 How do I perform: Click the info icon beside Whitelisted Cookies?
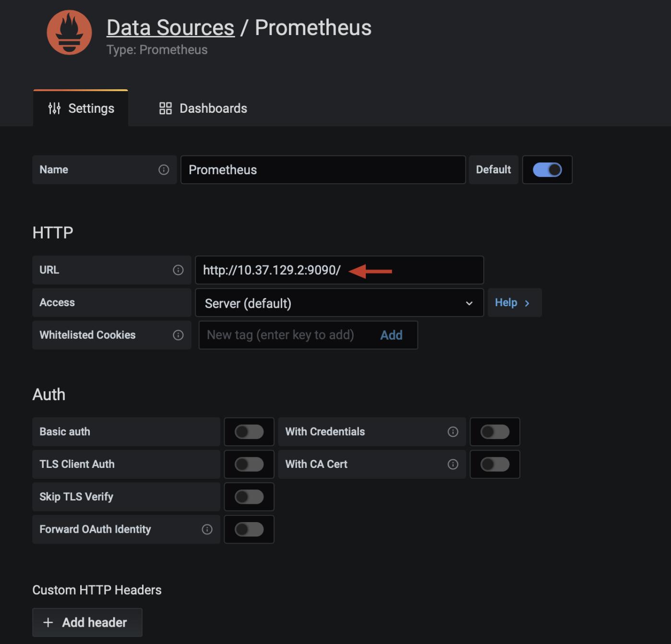tap(178, 335)
